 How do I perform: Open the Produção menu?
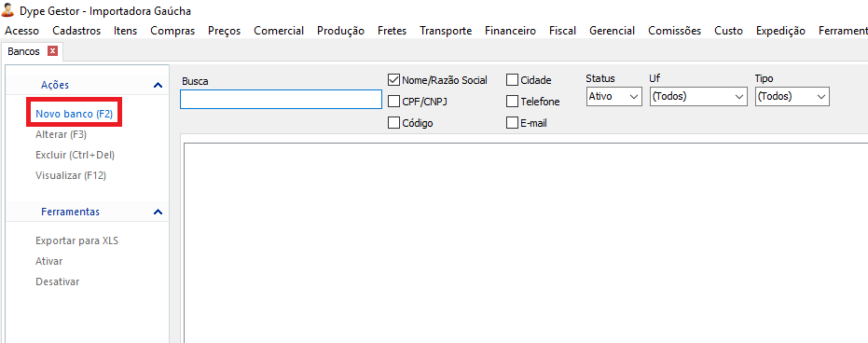click(x=340, y=31)
